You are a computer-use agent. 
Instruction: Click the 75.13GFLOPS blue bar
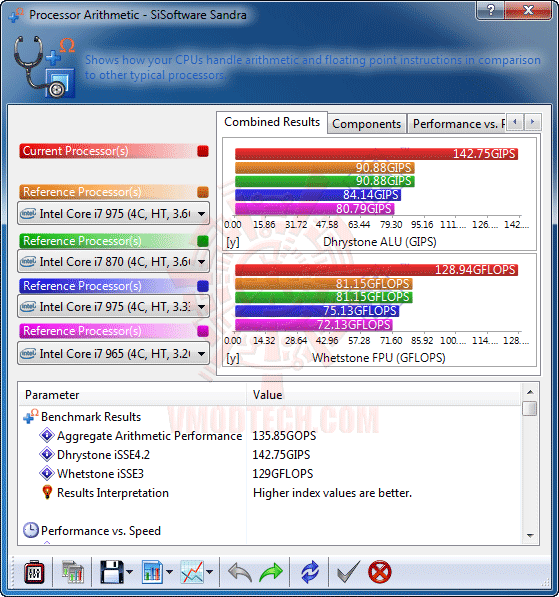point(317,311)
